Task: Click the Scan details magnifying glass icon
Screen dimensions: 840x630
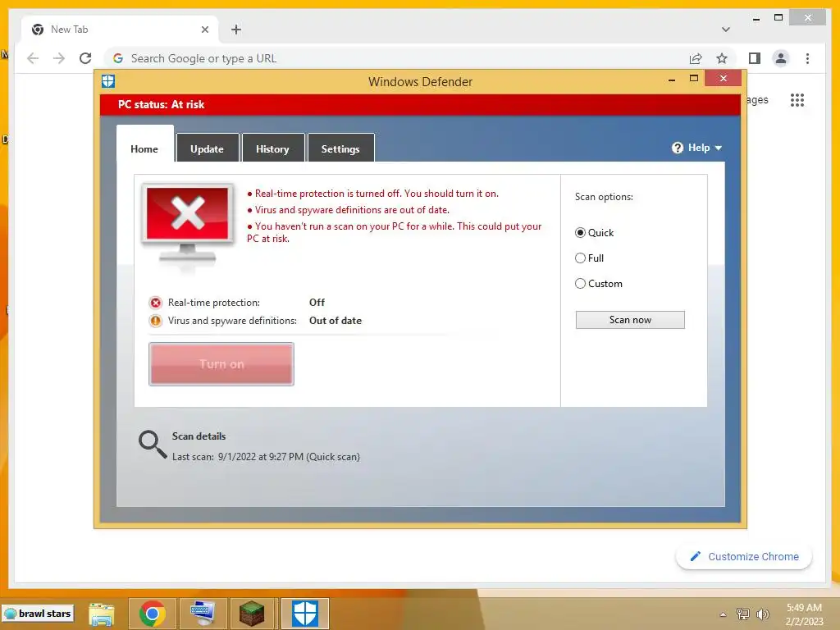Action: [153, 445]
